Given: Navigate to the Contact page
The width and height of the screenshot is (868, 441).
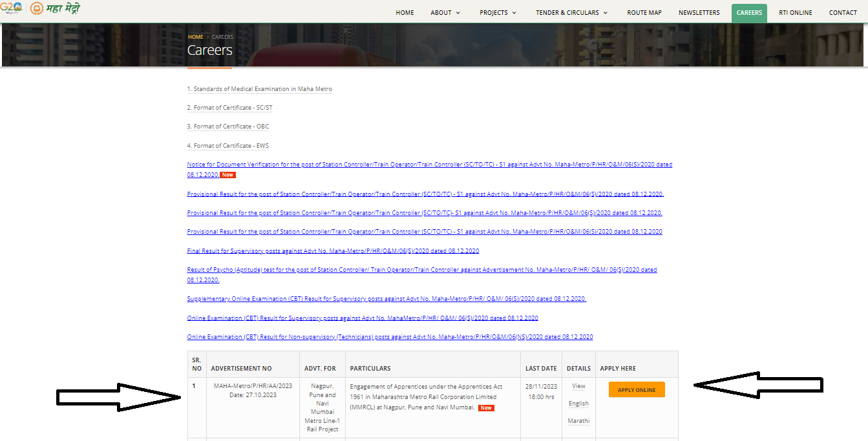Looking at the screenshot, I should 843,13.
